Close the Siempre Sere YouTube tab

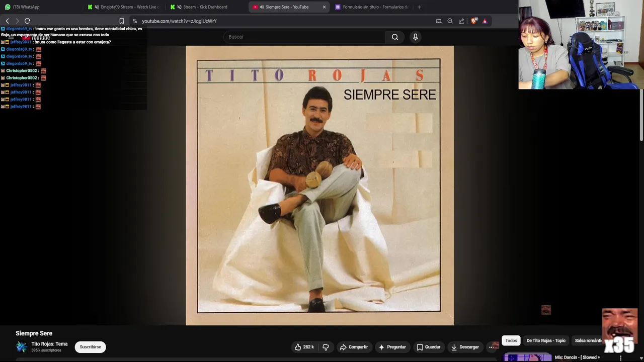pos(324,7)
